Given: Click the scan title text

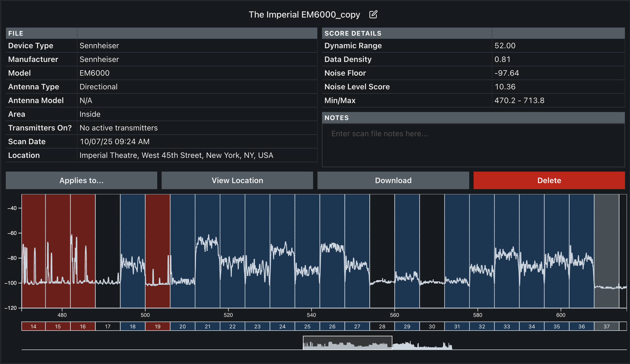Looking at the screenshot, I should tap(304, 15).
